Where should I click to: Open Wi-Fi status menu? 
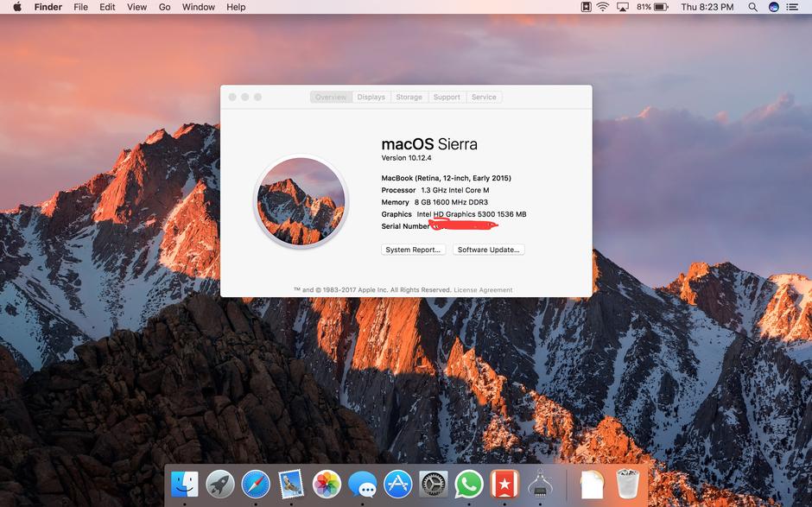pyautogui.click(x=602, y=7)
